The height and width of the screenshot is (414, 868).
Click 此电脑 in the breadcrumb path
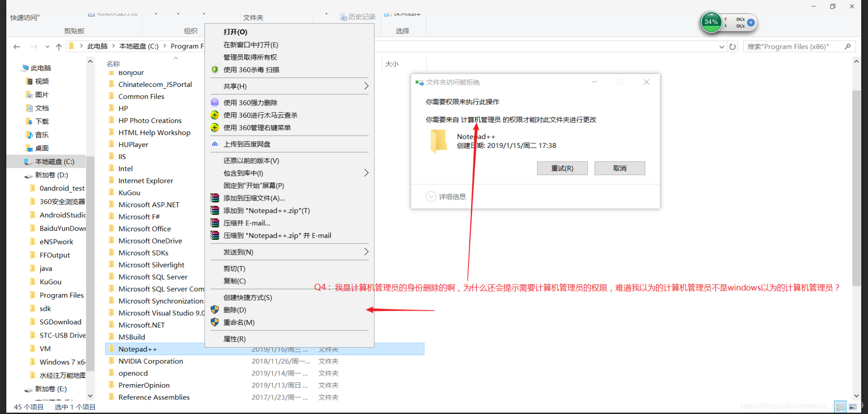[97, 46]
